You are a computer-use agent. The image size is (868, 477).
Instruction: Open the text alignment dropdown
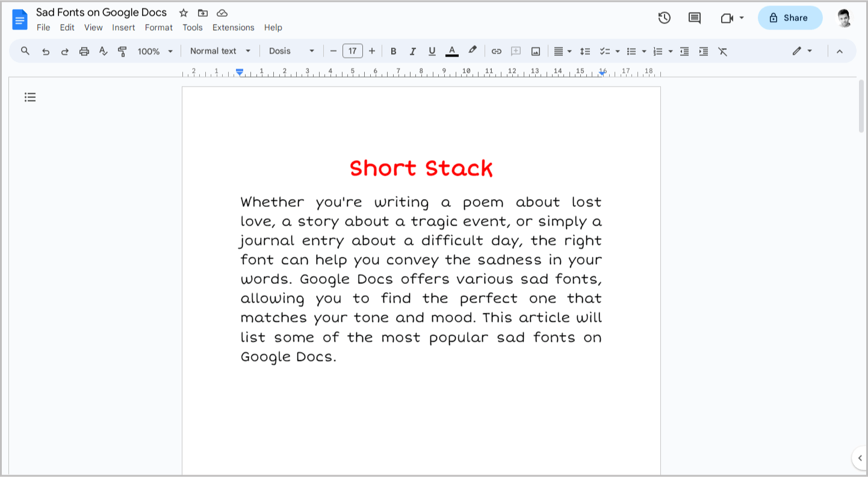pyautogui.click(x=562, y=52)
